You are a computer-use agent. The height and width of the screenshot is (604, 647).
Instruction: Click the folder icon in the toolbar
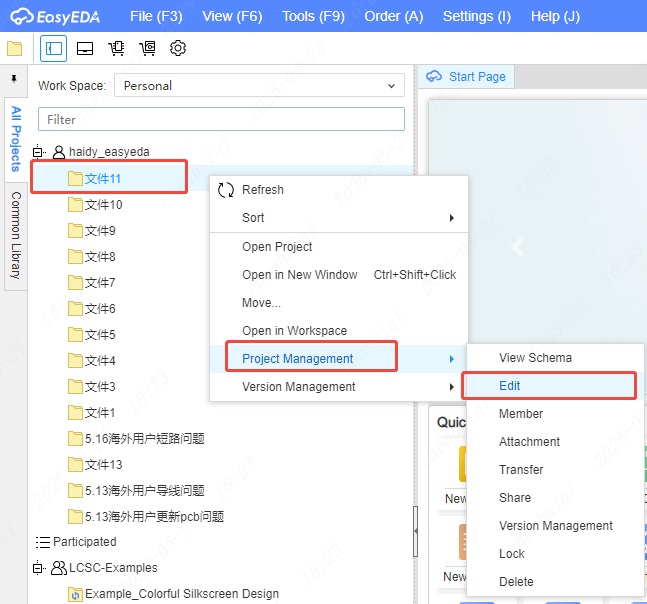pyautogui.click(x=14, y=48)
